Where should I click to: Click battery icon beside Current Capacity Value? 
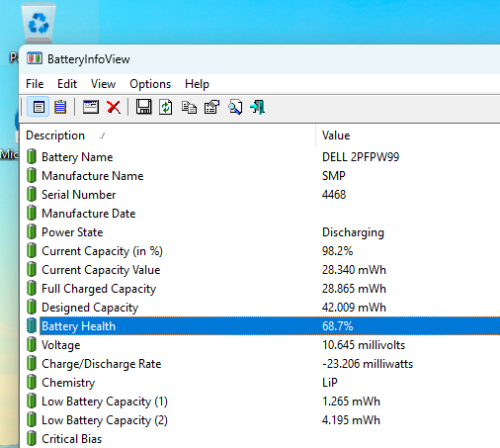tap(32, 269)
